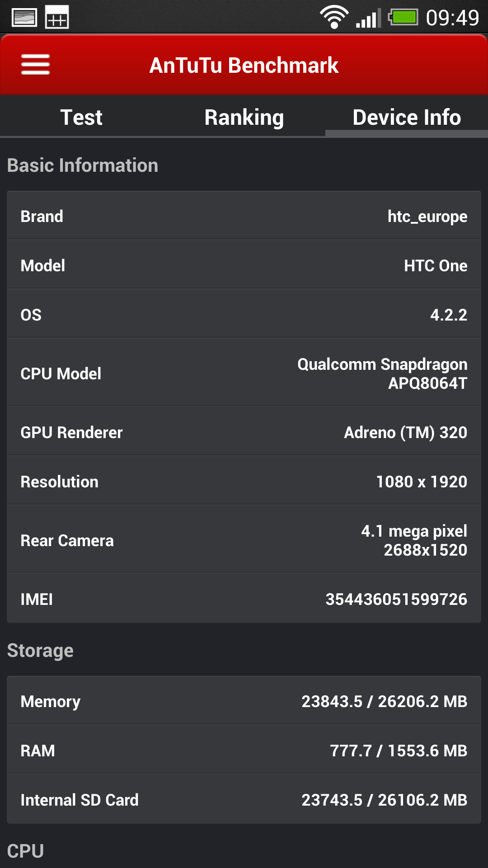Tap the Rear Camera row
This screenshot has height=868, width=488.
(244, 540)
